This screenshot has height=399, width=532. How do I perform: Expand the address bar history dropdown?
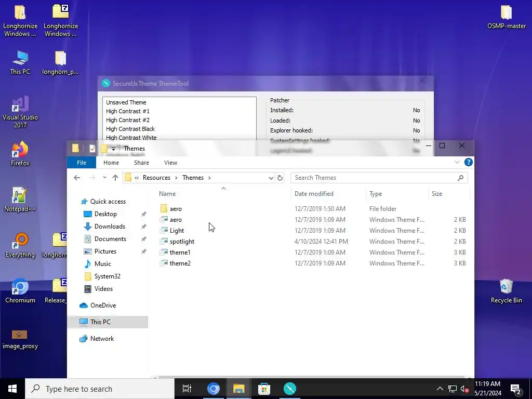point(271,178)
